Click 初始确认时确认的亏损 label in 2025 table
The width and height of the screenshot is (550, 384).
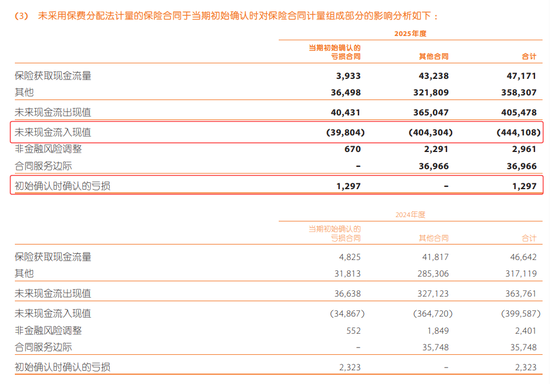click(62, 186)
